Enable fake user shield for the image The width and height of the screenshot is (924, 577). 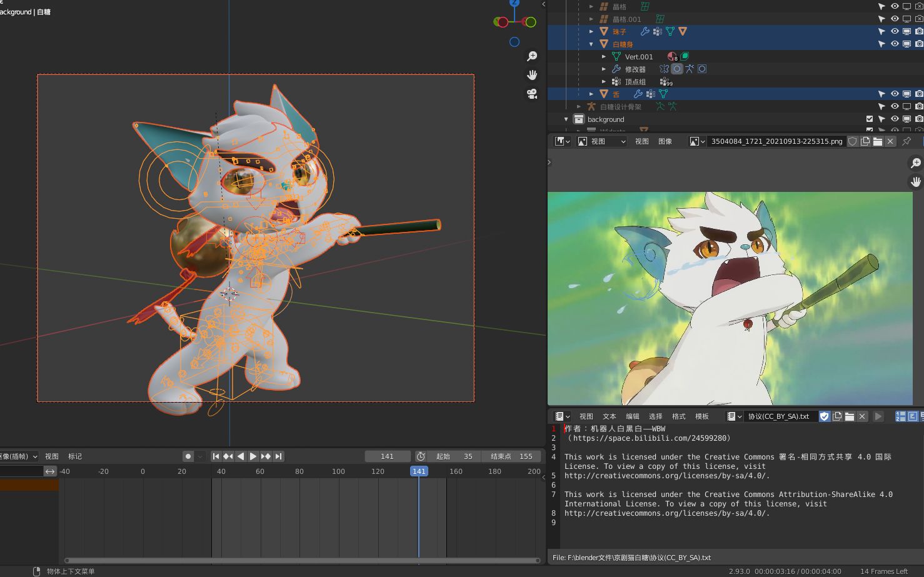pyautogui.click(x=853, y=141)
